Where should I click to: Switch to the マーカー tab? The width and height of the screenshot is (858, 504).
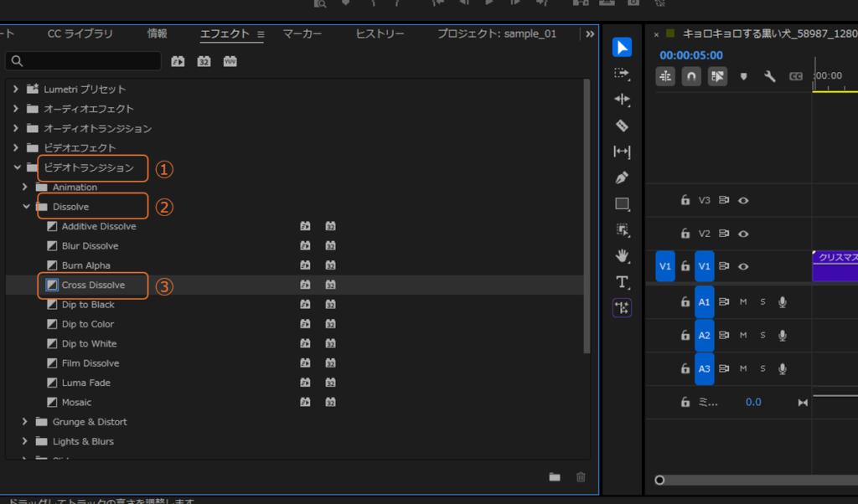tap(302, 34)
